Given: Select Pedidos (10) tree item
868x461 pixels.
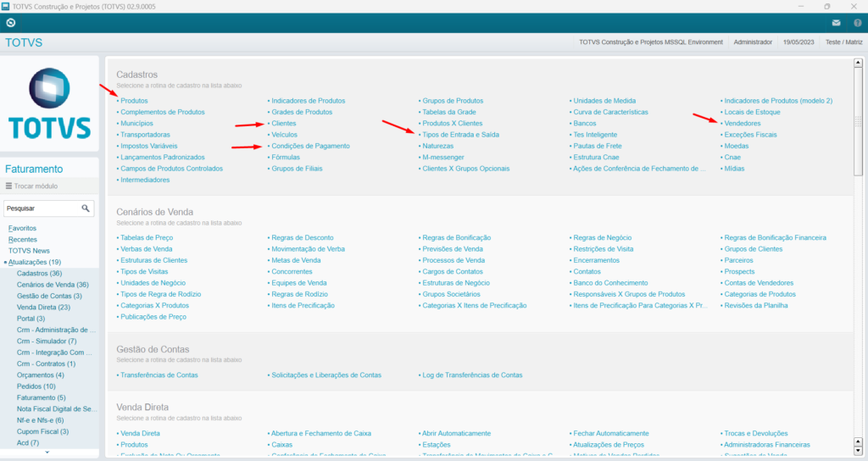Looking at the screenshot, I should (x=36, y=386).
